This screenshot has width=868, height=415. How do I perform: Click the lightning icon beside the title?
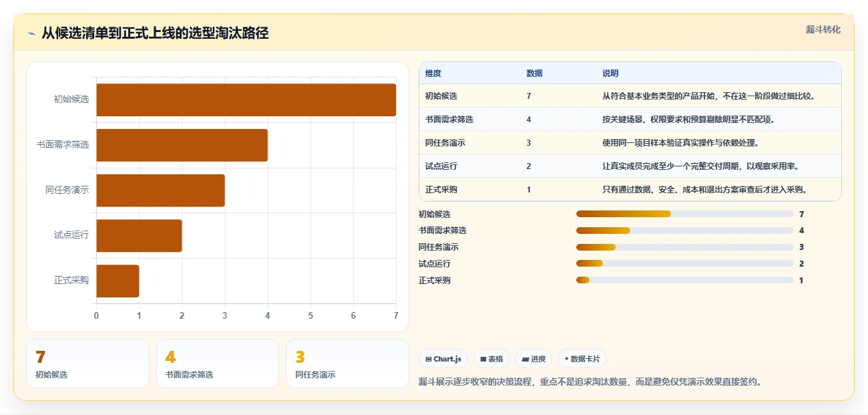31,33
